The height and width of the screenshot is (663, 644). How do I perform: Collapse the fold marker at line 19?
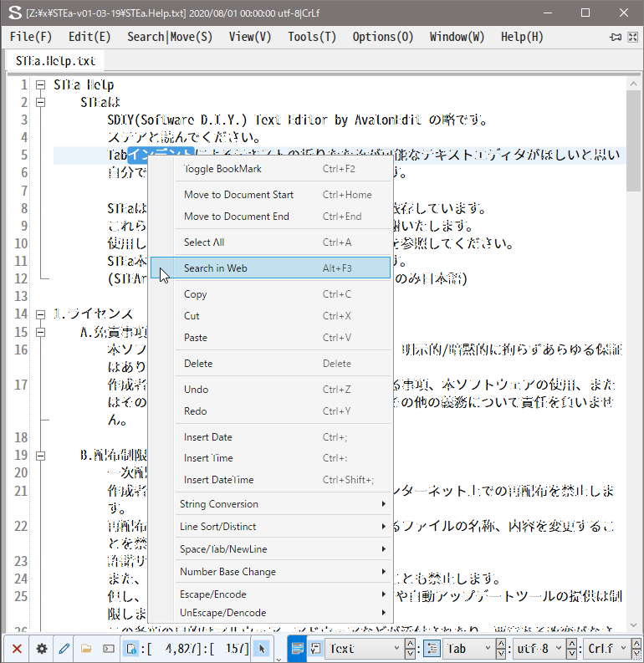tap(41, 456)
